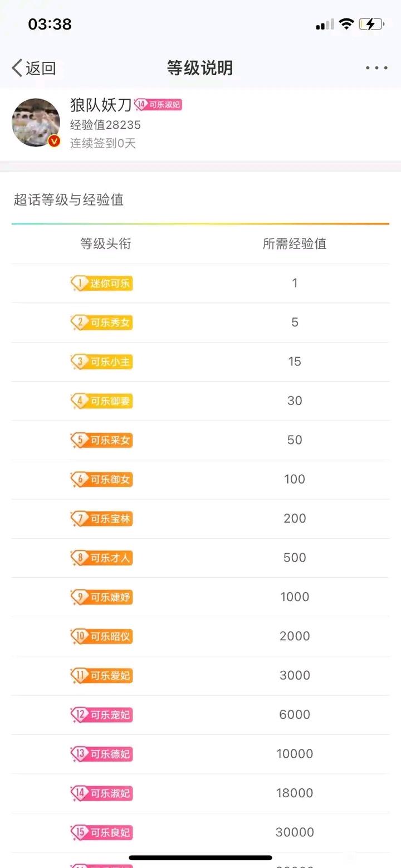Tap the Wi-Fi status icon

pyautogui.click(x=346, y=24)
